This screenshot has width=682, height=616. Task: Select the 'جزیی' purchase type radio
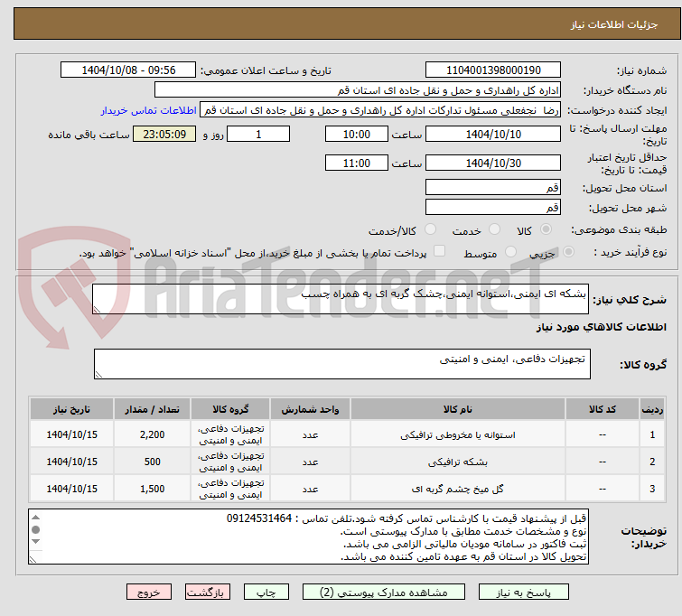pos(568,252)
